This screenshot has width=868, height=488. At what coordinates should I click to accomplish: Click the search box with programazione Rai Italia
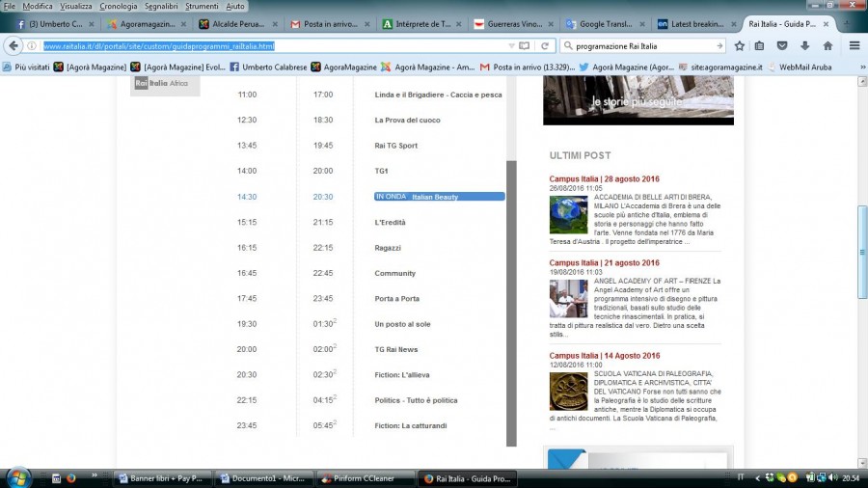click(644, 46)
